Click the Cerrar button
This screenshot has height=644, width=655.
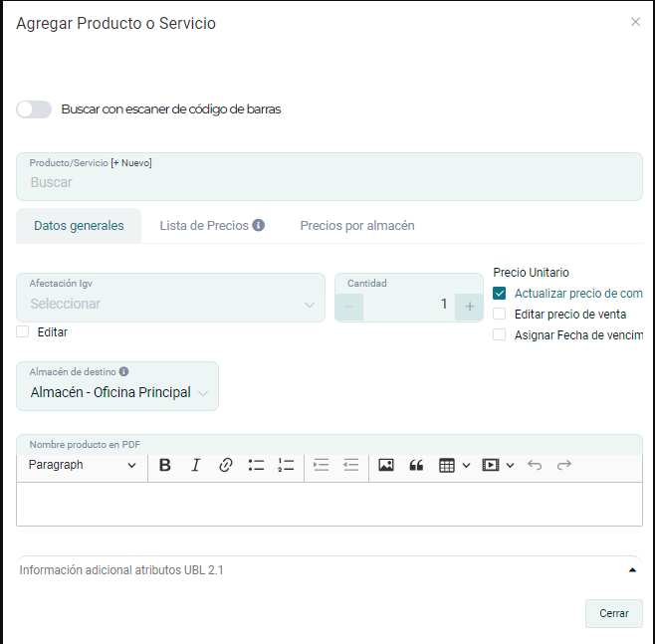pyautogui.click(x=613, y=613)
